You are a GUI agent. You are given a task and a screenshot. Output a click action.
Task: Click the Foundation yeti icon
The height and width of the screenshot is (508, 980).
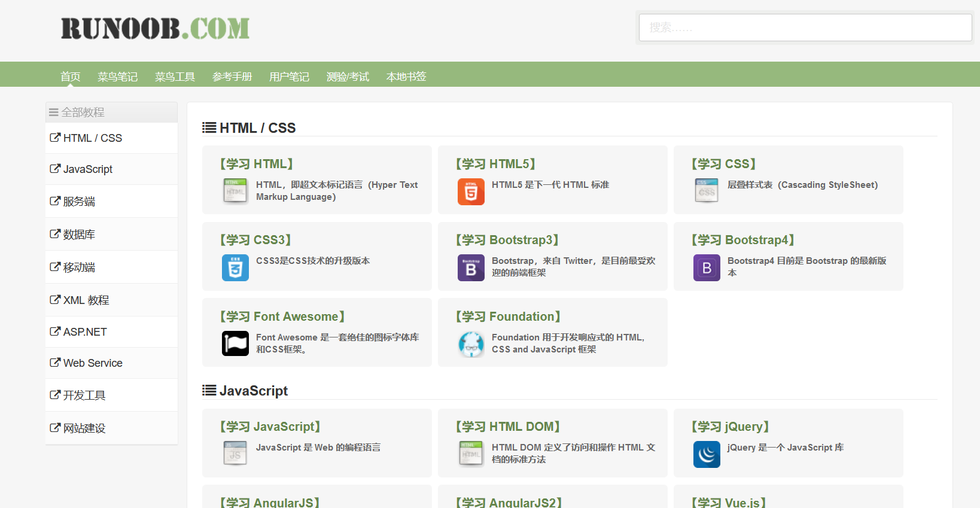471,344
